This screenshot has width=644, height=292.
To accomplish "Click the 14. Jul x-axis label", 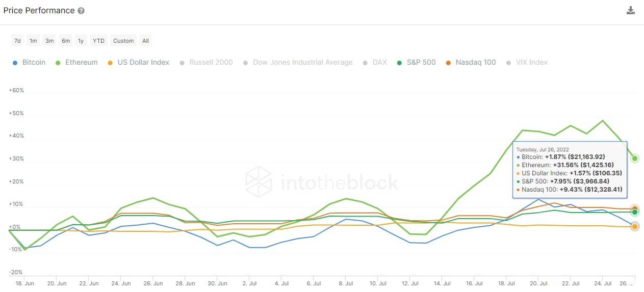I will (x=442, y=283).
